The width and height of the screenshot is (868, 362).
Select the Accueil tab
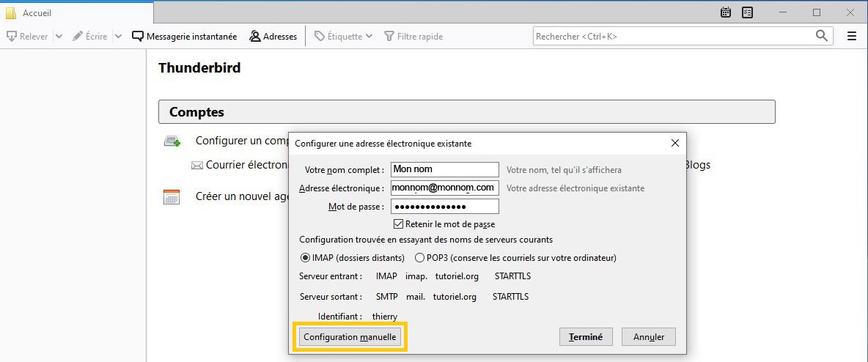click(x=77, y=12)
